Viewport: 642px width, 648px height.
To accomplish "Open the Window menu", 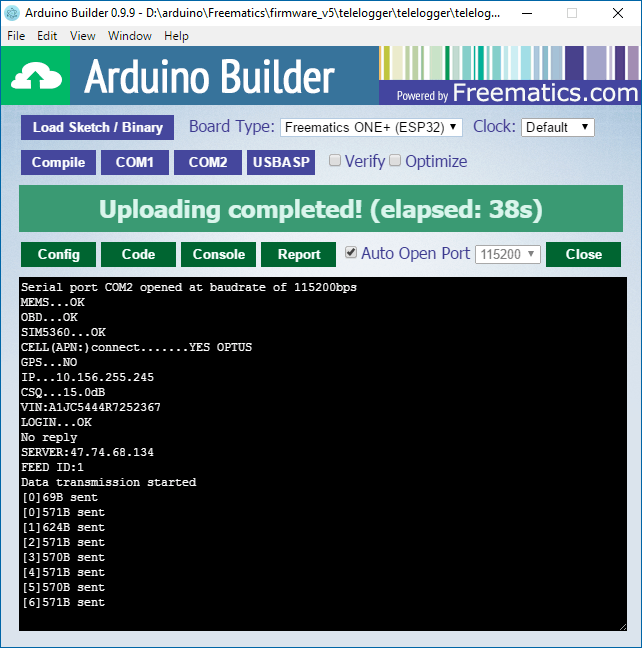I will [129, 36].
